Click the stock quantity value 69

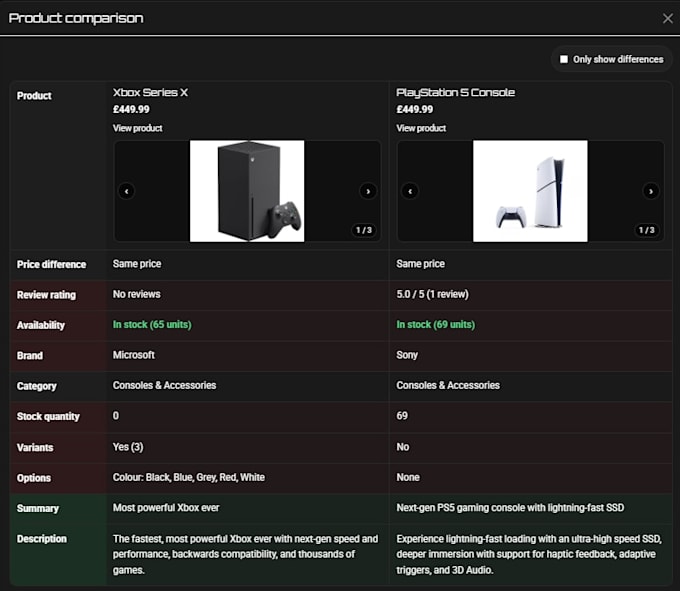tap(402, 415)
